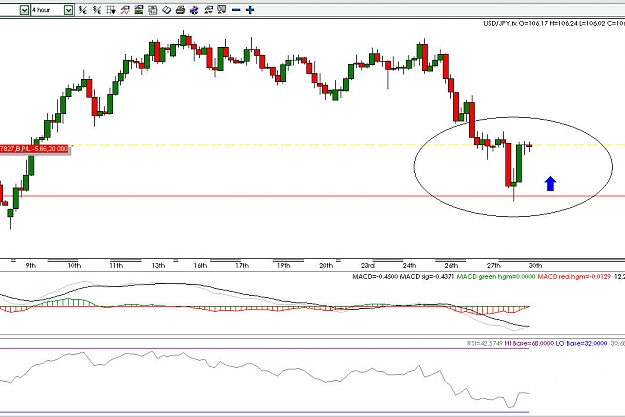The image size is (625, 417).
Task: Click the 24th date label on time axis
Action: tap(409, 266)
